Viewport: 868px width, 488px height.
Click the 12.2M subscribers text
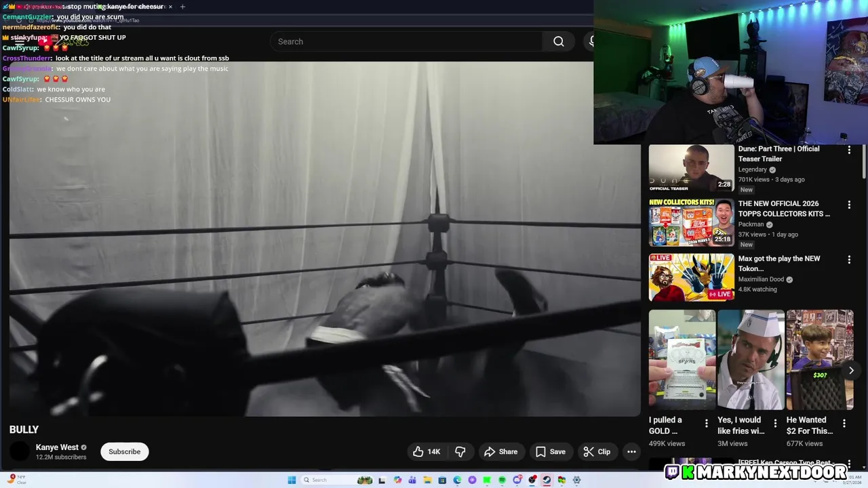[x=61, y=457]
